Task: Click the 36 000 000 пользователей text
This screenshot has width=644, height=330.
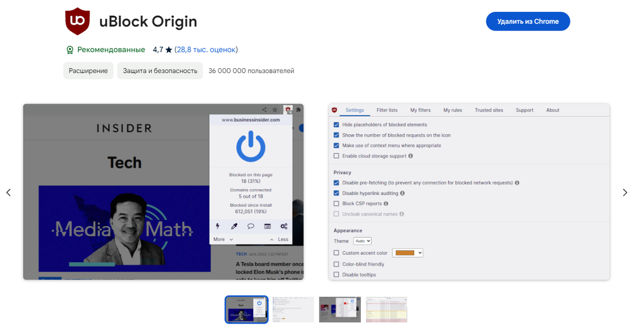Action: 251,70
